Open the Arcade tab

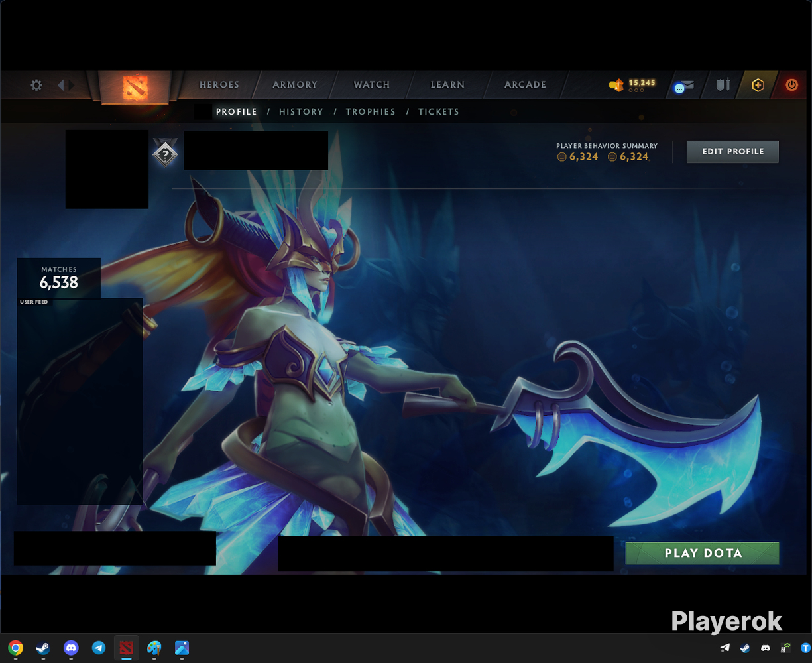(526, 85)
